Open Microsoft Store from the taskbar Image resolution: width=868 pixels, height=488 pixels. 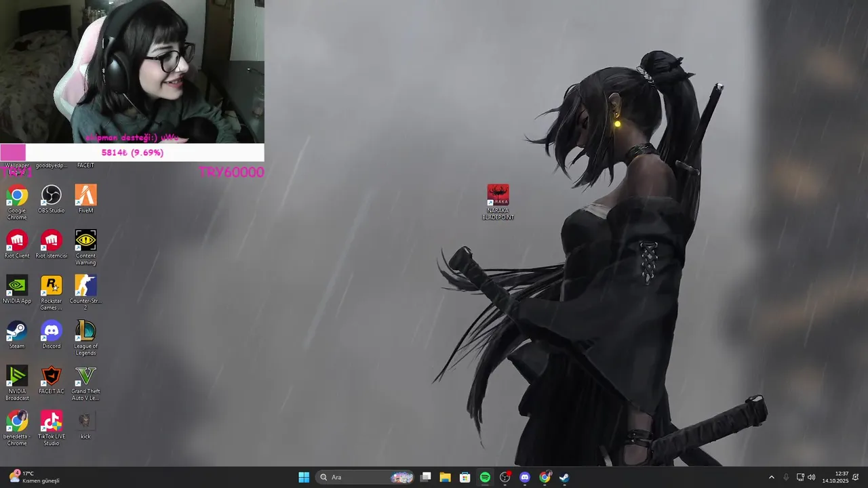click(x=465, y=477)
